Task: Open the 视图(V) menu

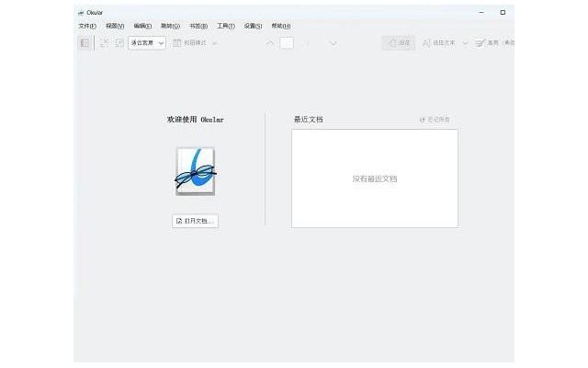Action: click(x=115, y=26)
